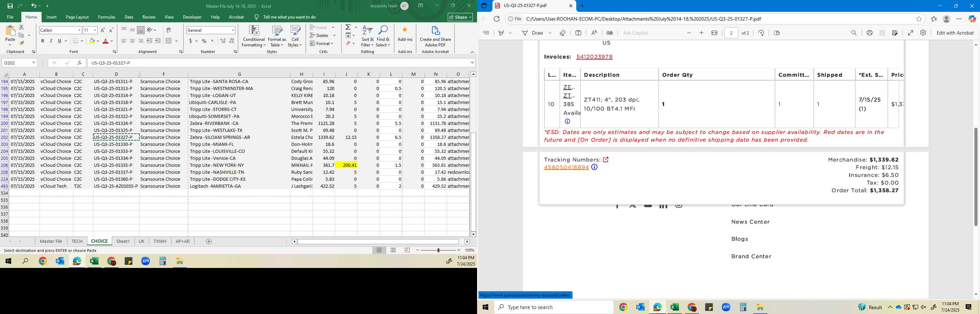Switch to the TECH worksheet tab

[x=77, y=241]
